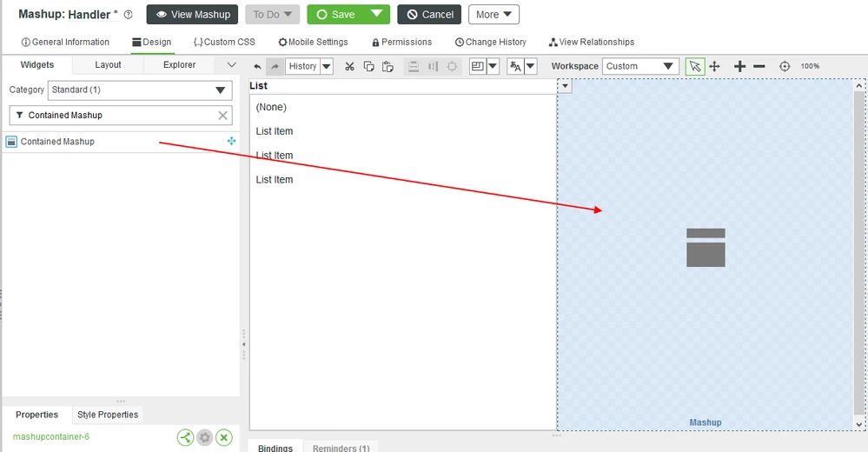Open the General Information tab
The image size is (868, 452).
coord(65,42)
